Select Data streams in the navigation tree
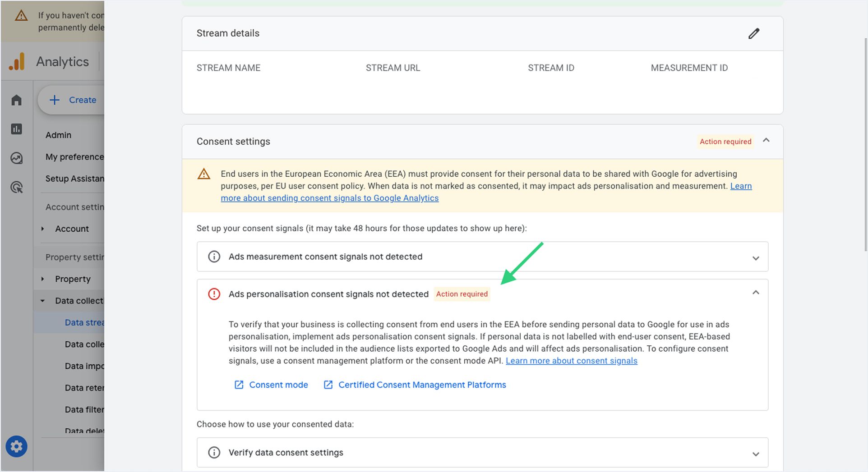The height and width of the screenshot is (472, 868). pyautogui.click(x=86, y=322)
